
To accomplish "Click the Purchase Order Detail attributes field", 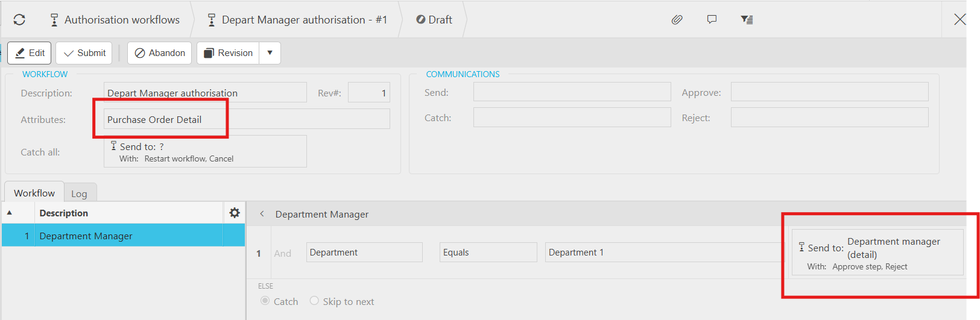I will click(247, 119).
